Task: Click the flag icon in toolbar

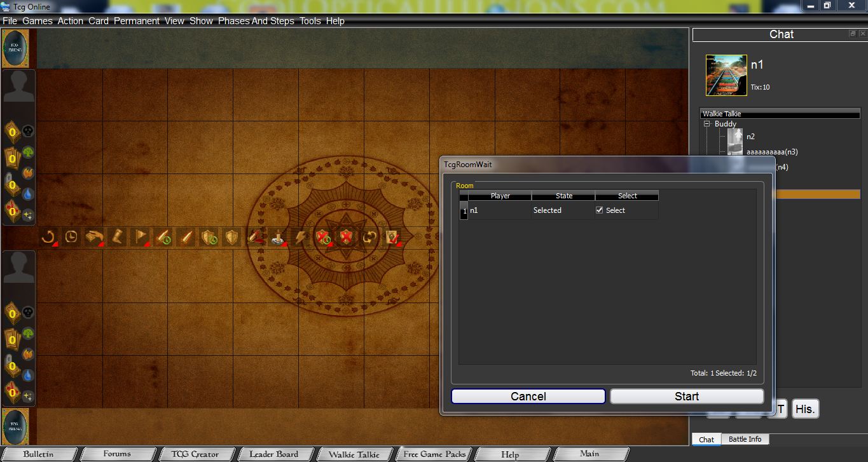Action: (x=139, y=237)
